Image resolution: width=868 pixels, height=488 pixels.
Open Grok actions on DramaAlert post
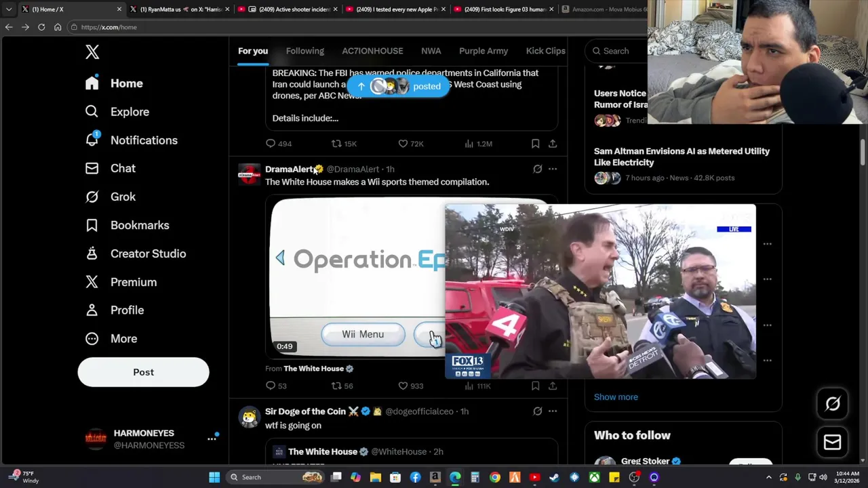pyautogui.click(x=537, y=169)
